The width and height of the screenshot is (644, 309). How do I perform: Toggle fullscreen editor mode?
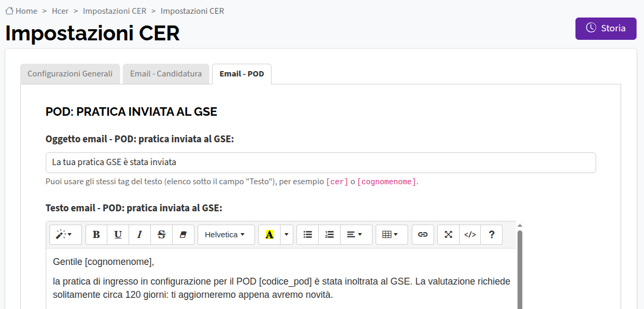(x=448, y=234)
